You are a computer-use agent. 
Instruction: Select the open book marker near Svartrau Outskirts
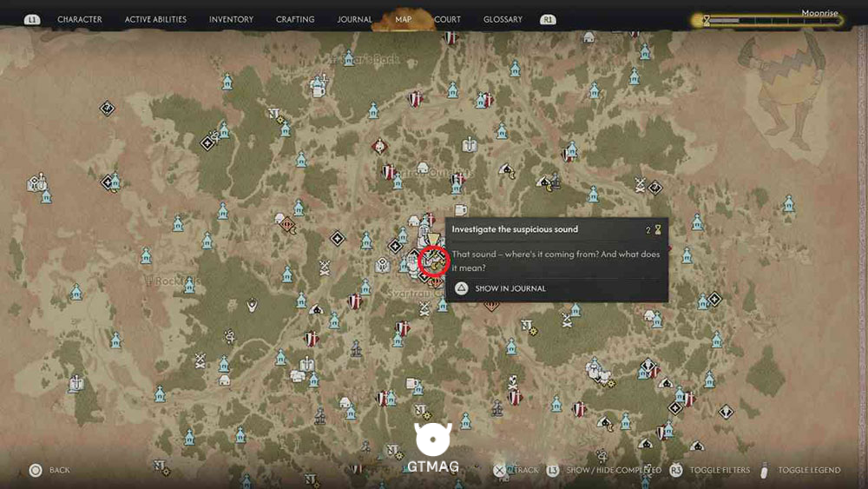[470, 144]
